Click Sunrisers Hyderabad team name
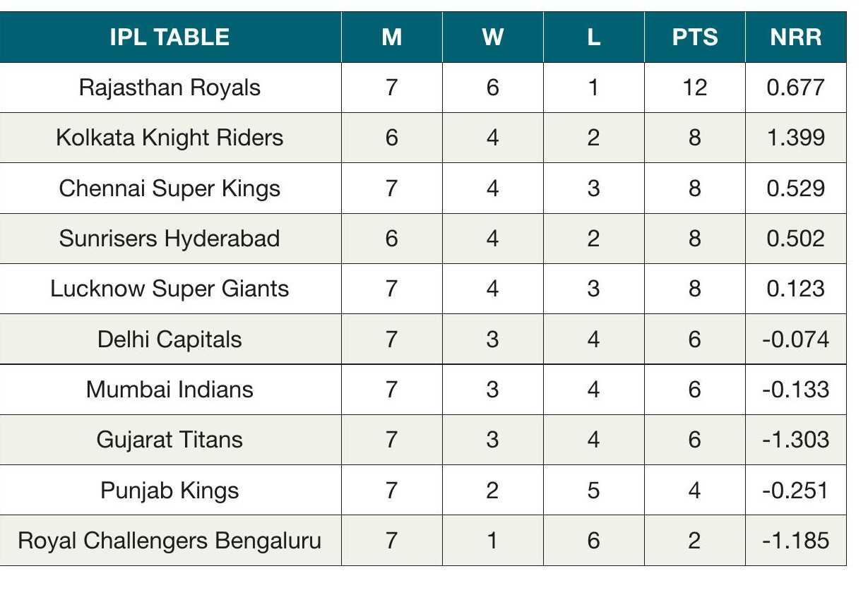 (x=170, y=239)
